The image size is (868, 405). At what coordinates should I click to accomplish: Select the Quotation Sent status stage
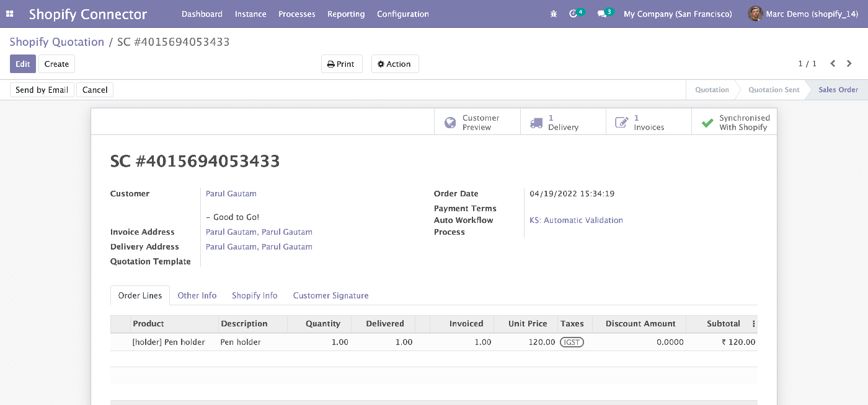pyautogui.click(x=774, y=90)
